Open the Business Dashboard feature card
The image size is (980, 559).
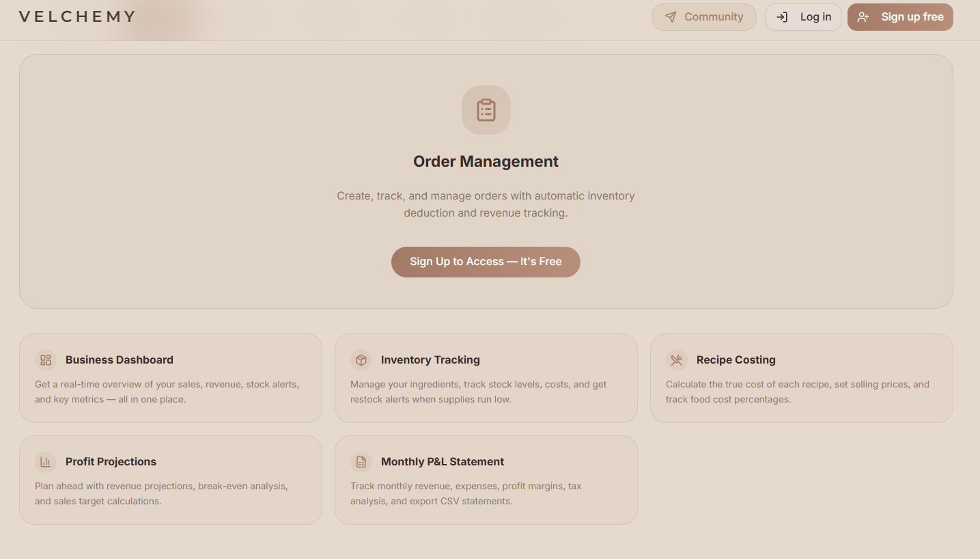(170, 378)
